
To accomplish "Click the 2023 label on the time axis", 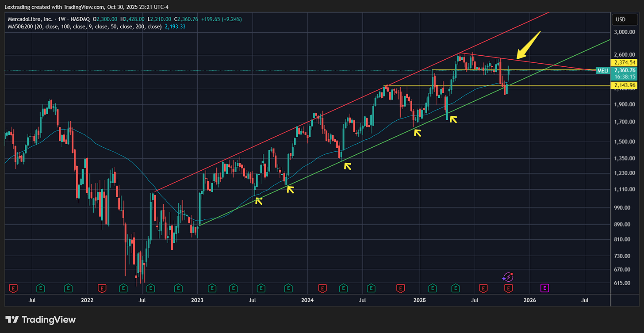I will coord(197,300).
